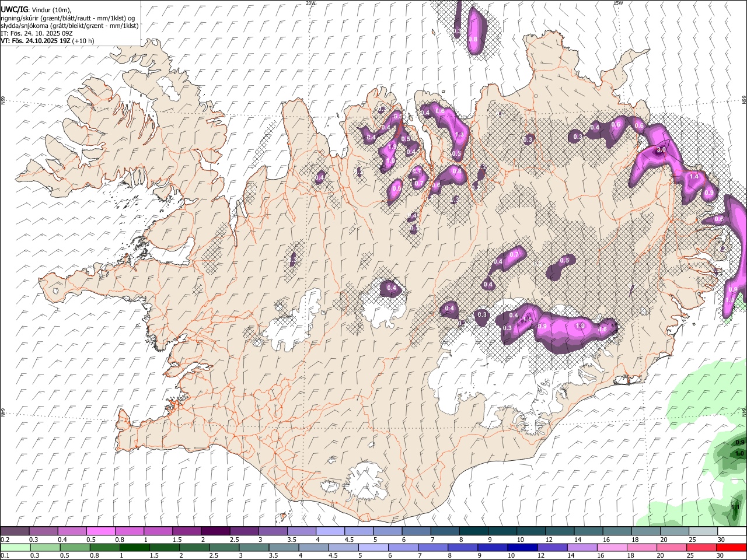Pick the bright pink 0.5 snow scale swatch
The width and height of the screenshot is (747, 560).
pos(100,531)
